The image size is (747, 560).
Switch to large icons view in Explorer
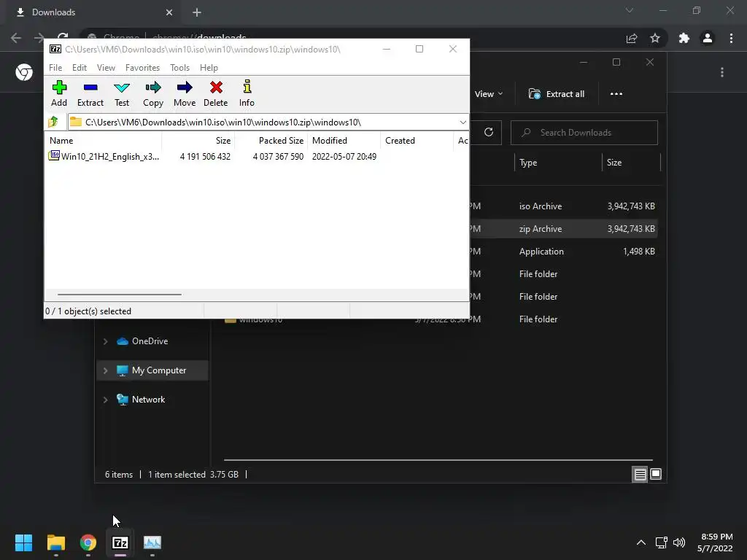656,474
